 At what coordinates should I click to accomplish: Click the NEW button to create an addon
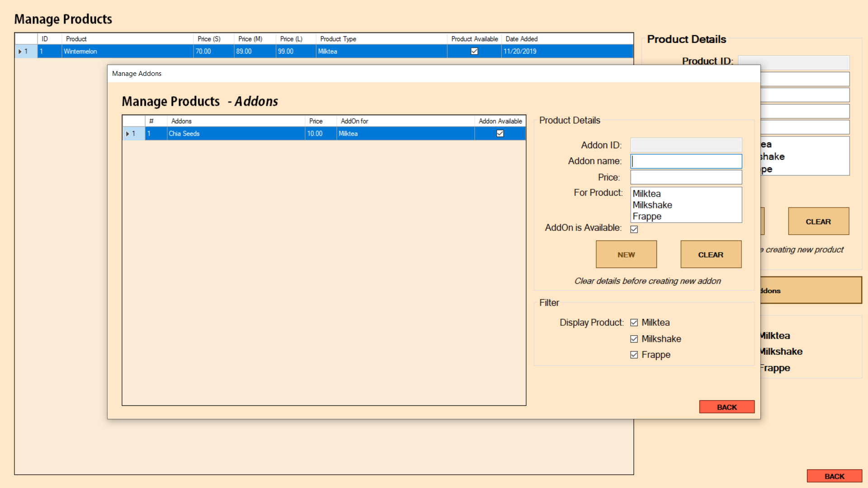(626, 254)
